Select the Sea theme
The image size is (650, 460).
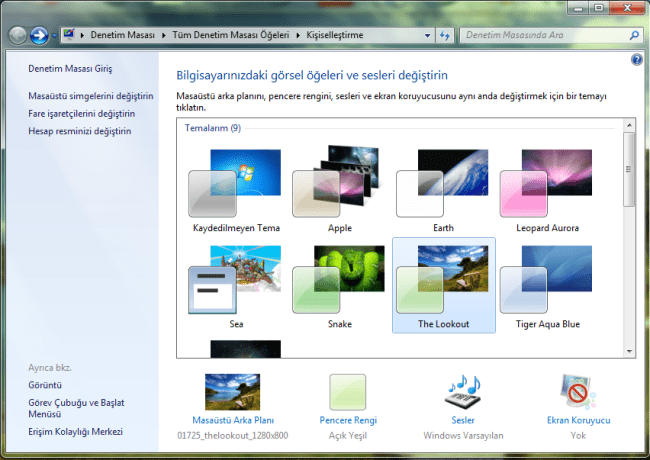point(236,285)
